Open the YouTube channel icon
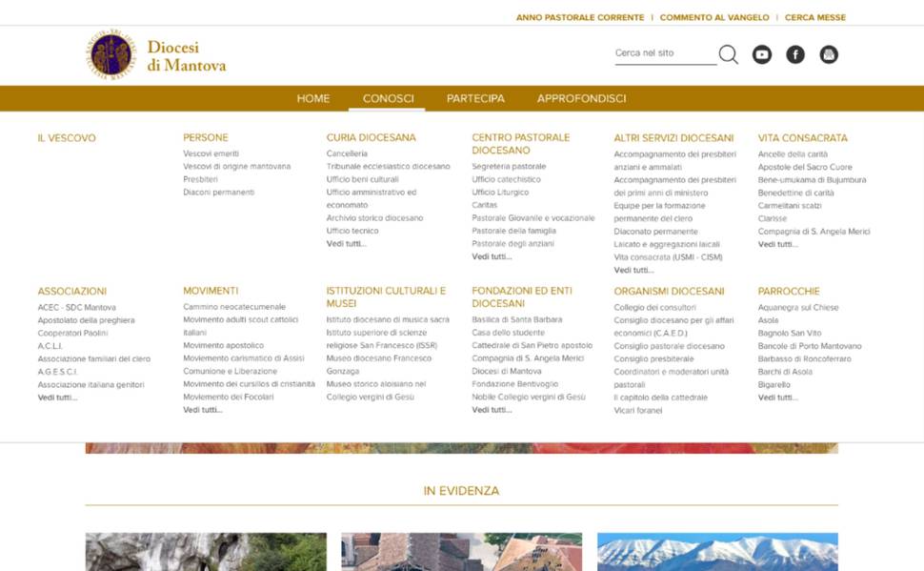Image resolution: width=924 pixels, height=571 pixels. coord(761,54)
